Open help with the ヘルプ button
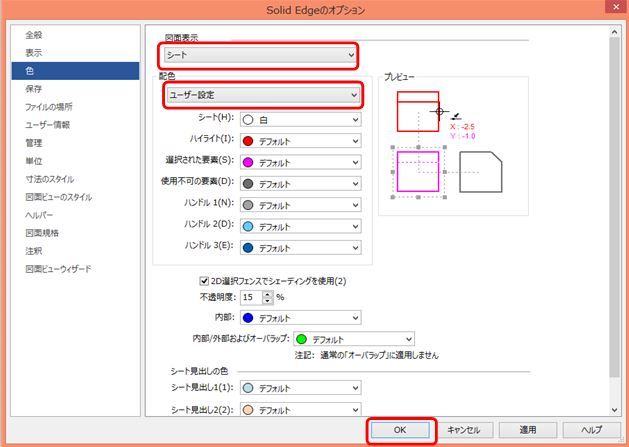Screen dimensions: 629x447 [x=592, y=430]
